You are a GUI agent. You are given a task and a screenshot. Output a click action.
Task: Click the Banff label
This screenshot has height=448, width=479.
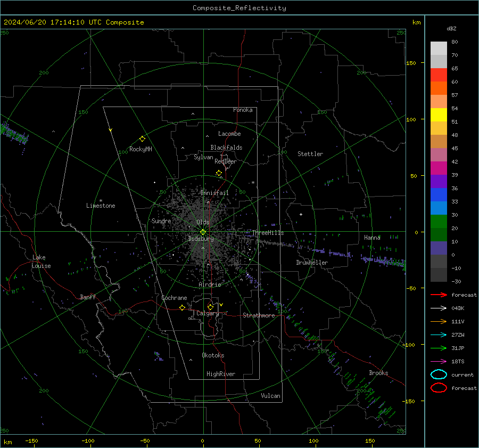pos(88,297)
